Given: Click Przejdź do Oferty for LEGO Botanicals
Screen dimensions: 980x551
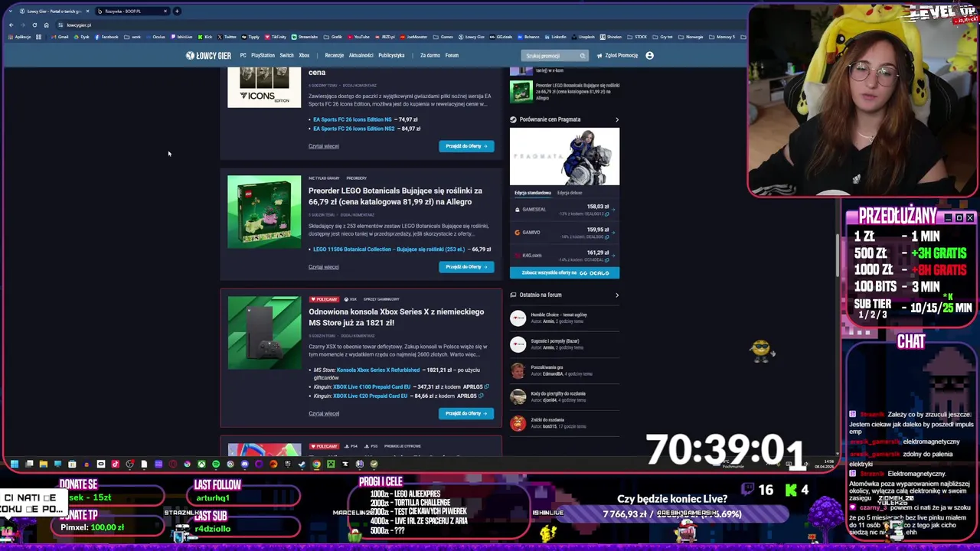Looking at the screenshot, I should coord(466,267).
